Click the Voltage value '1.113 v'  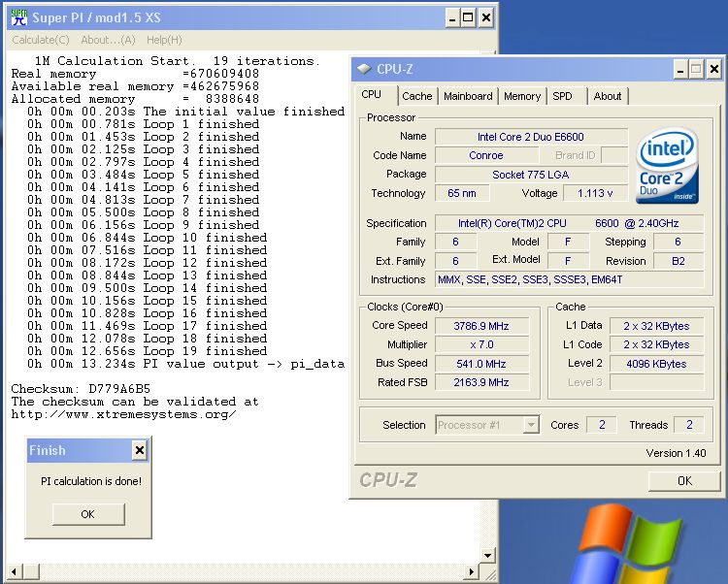click(595, 193)
